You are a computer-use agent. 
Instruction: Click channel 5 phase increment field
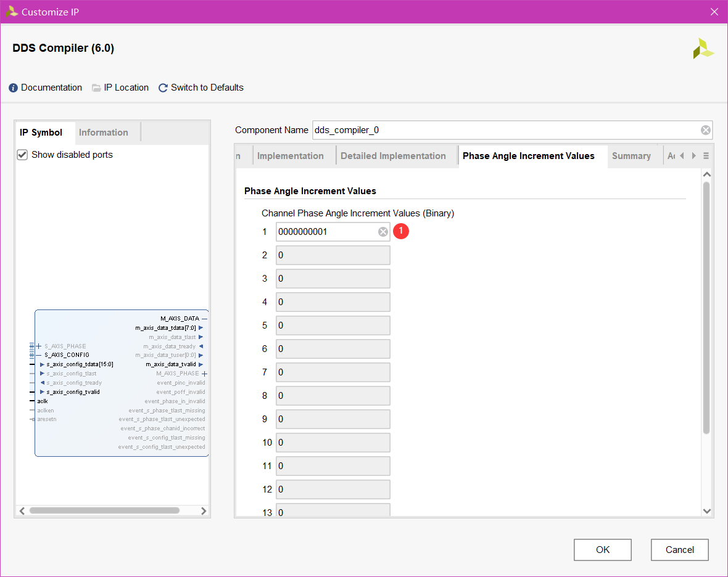coord(333,325)
